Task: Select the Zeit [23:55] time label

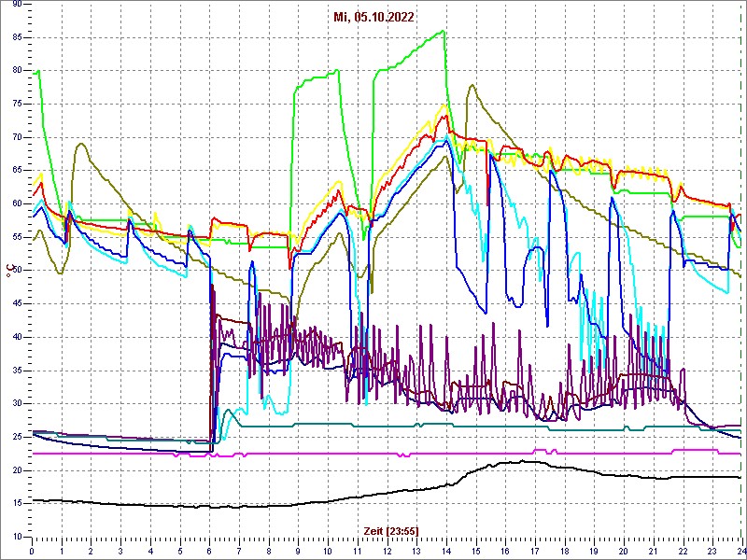Action: (391, 531)
